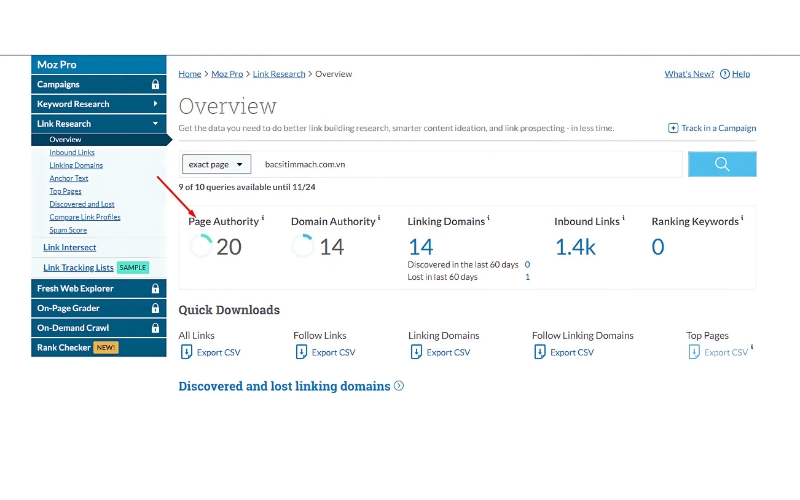Open Discovered and lost linking domains heading
The image size is (800, 500).
click(284, 386)
